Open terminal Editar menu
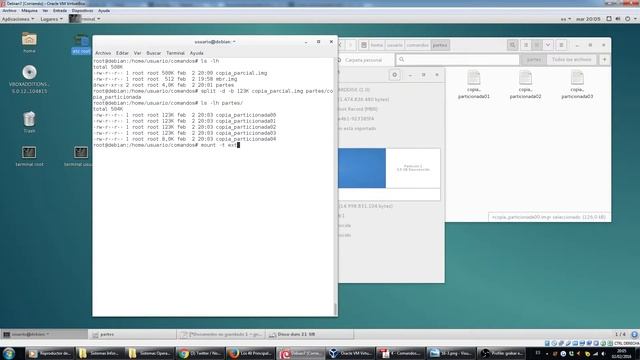This screenshot has height=360, width=640. [122, 53]
